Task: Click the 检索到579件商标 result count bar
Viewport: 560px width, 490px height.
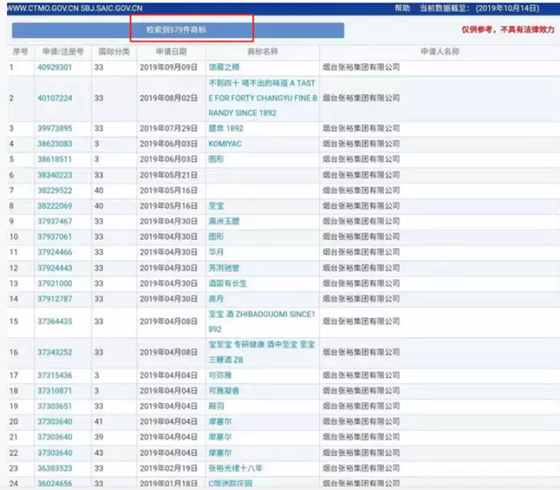Action: point(178,30)
